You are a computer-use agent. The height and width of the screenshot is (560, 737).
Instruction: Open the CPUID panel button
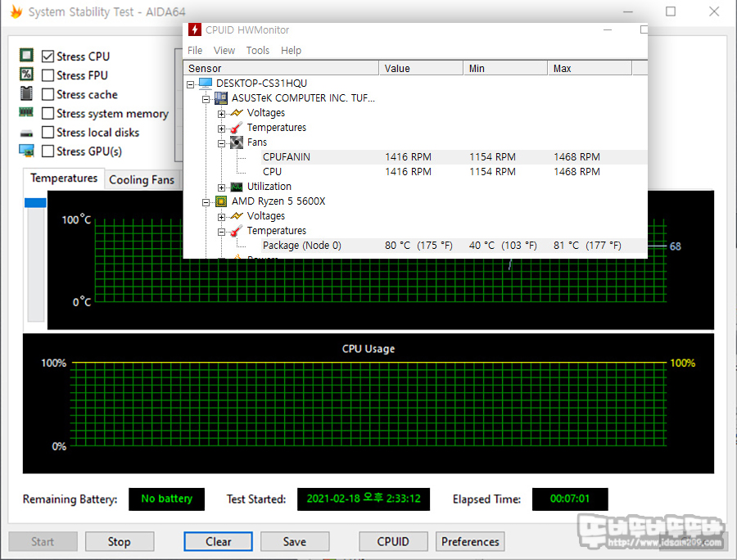(393, 542)
